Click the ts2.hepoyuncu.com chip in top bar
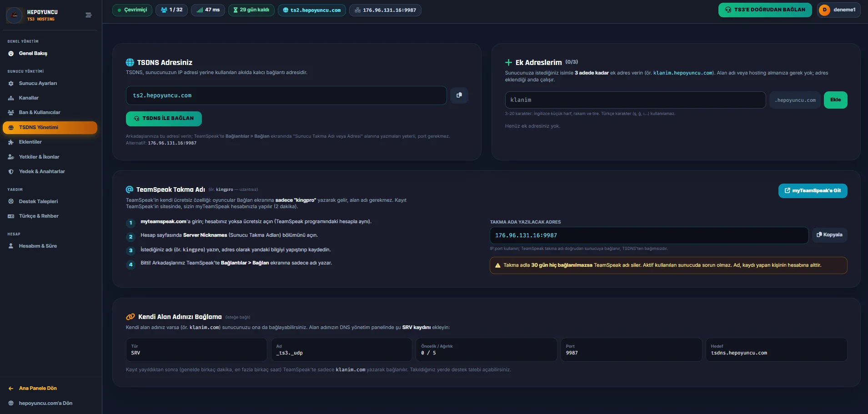Image resolution: width=868 pixels, height=414 pixels. (x=311, y=10)
